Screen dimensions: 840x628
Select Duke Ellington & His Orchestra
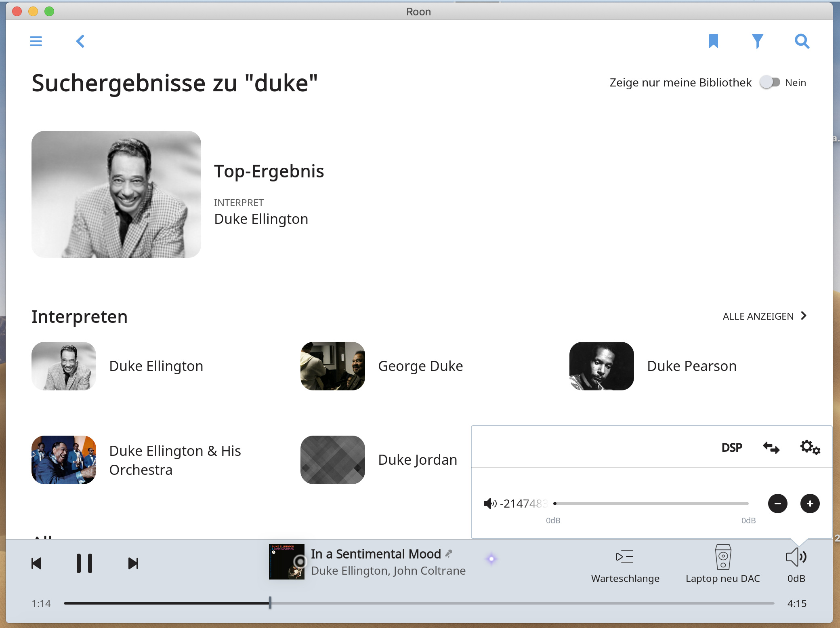[175, 460]
